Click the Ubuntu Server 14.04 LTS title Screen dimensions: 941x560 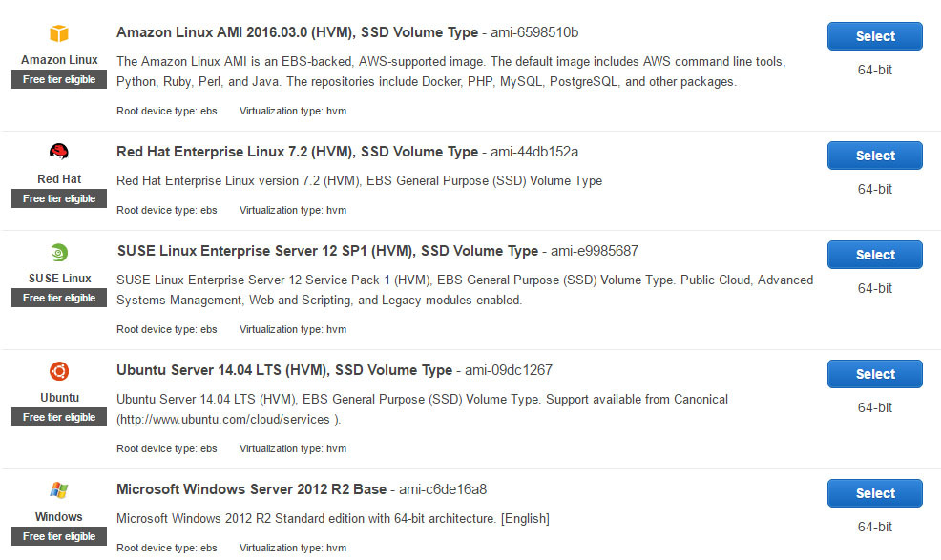pos(284,370)
